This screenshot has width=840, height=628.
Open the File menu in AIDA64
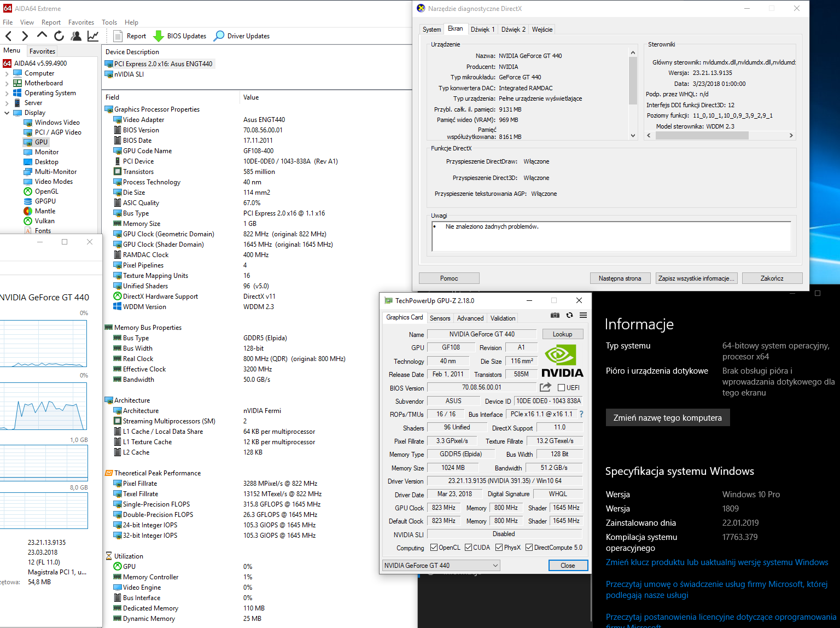pos(8,22)
